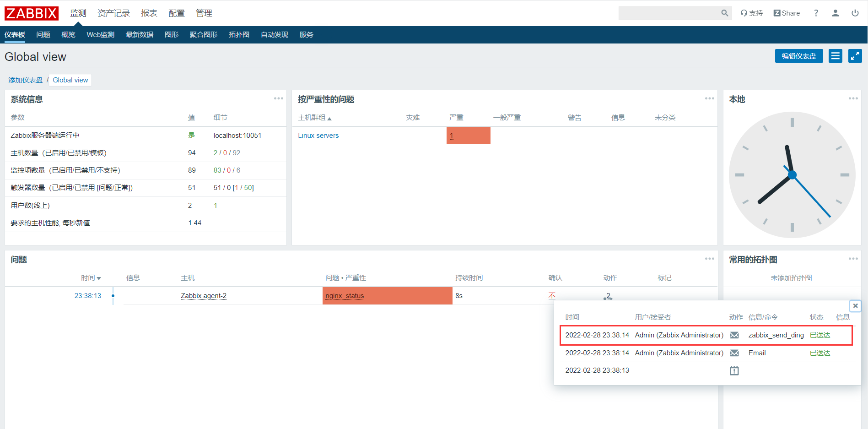Open the 问题 widget options menu
This screenshot has height=429, width=868.
pos(710,259)
